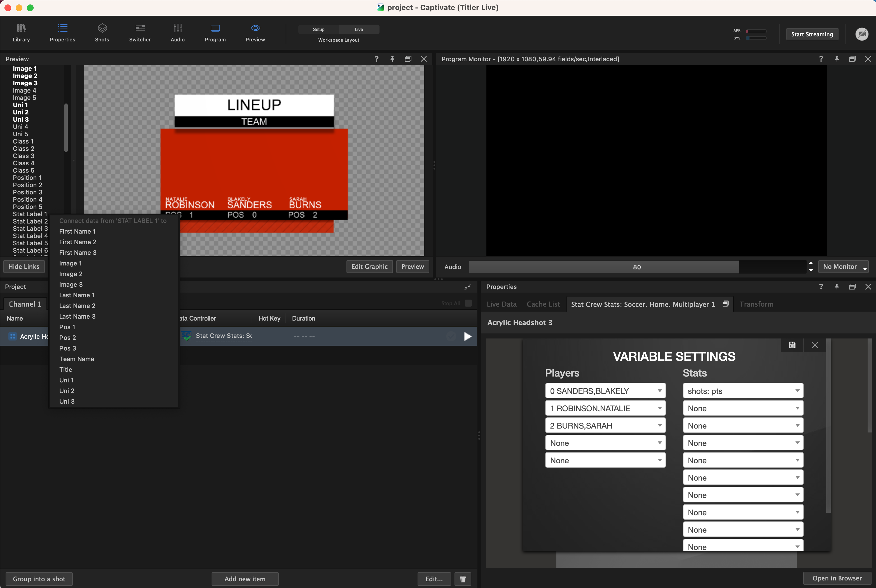Toggle the Stop All checkbox
This screenshot has height=588, width=876.
[468, 303]
